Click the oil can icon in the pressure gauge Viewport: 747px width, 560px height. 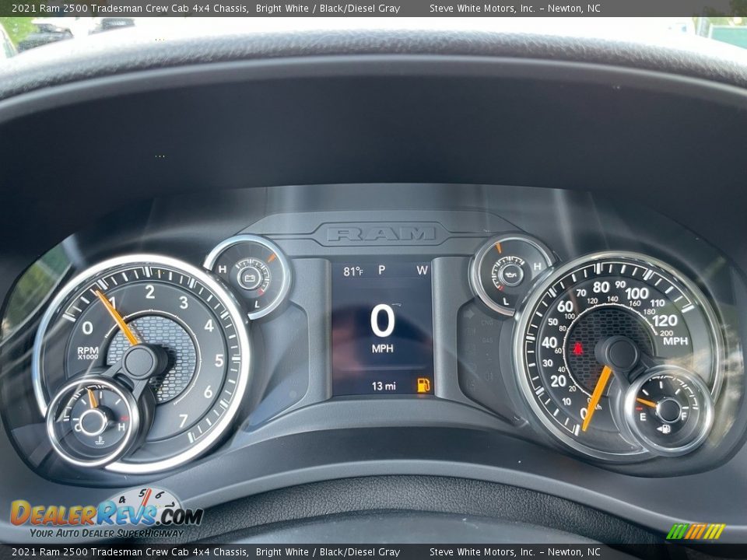coord(512,274)
